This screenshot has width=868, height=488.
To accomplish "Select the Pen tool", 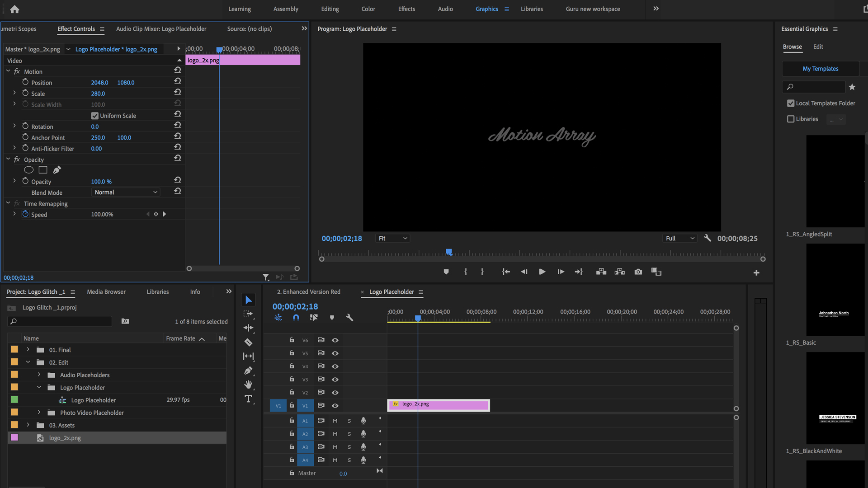I will click(248, 371).
